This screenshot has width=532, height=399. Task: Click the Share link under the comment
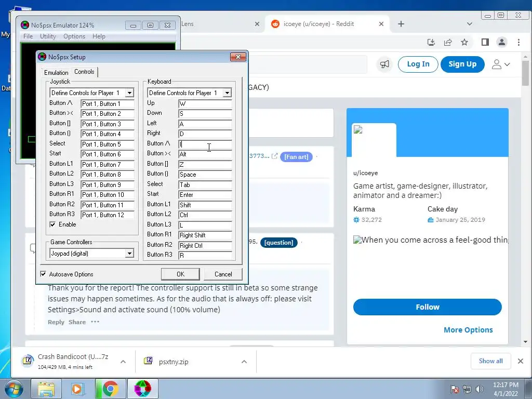[x=77, y=322]
